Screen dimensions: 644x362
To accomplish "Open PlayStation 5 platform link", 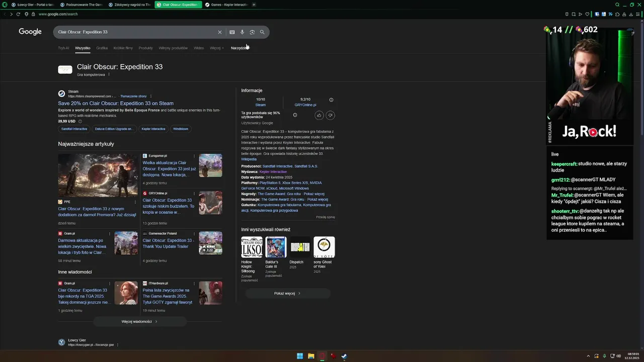I will (x=269, y=183).
